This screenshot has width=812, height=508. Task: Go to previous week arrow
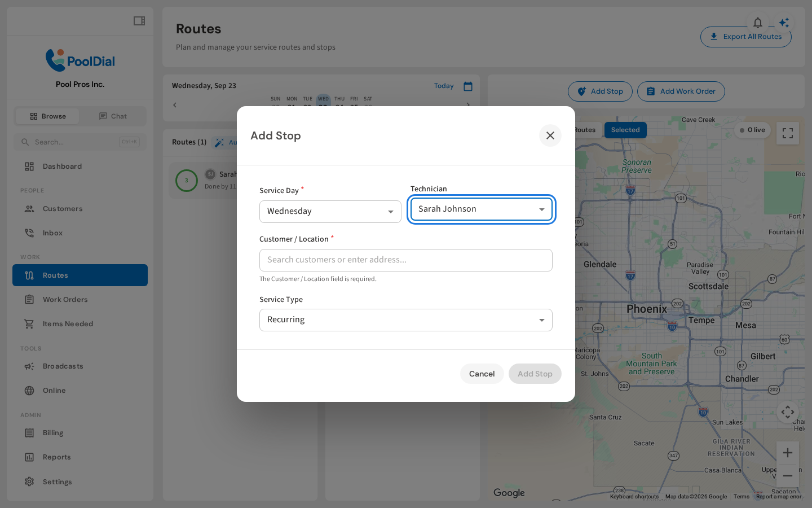point(175,105)
